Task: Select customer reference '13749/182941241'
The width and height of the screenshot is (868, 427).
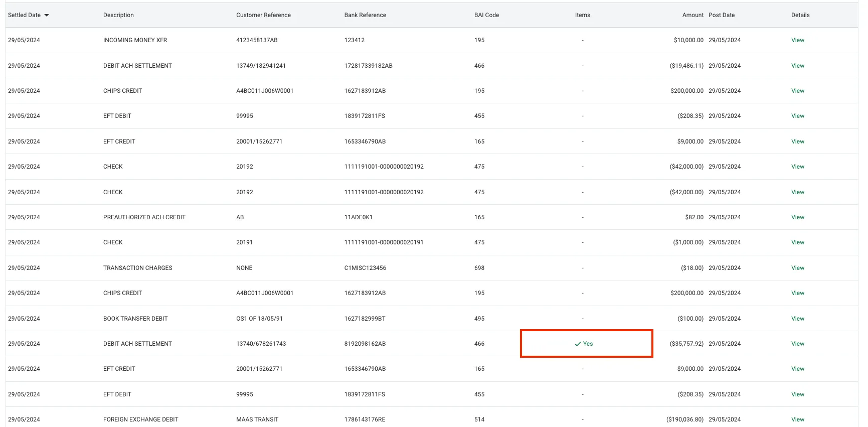Action: pyautogui.click(x=261, y=66)
